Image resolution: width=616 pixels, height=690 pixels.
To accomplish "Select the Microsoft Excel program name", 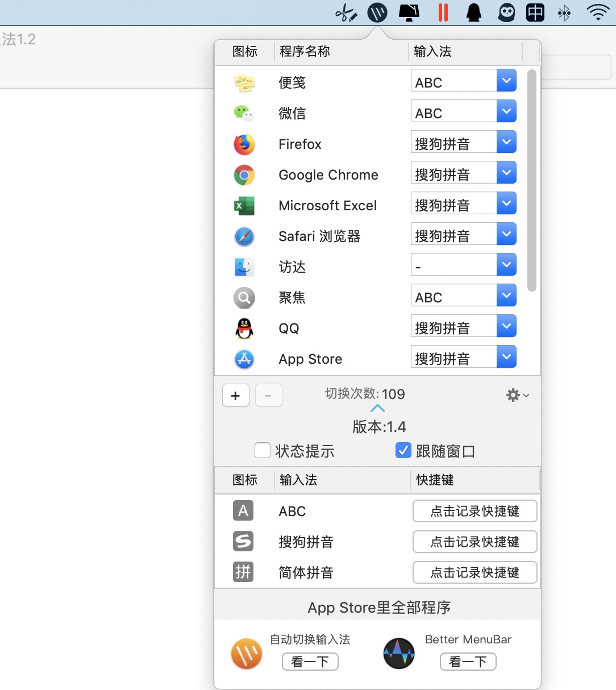I will [328, 206].
